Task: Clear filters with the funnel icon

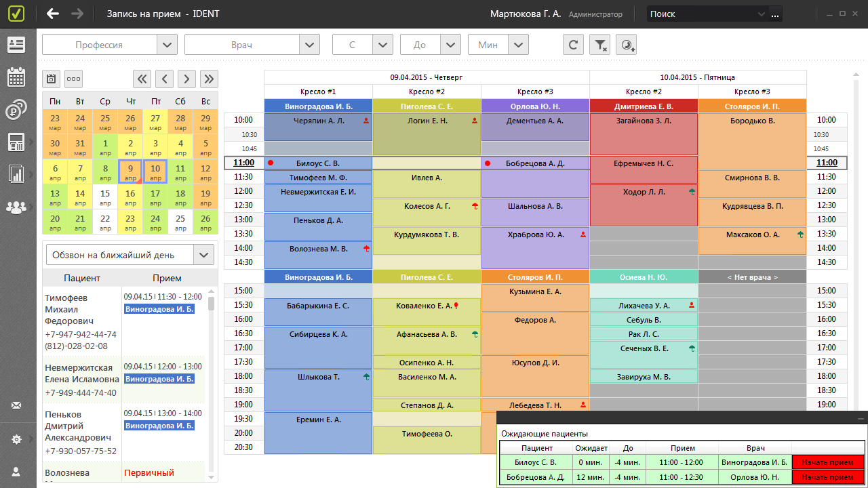Action: (x=600, y=45)
